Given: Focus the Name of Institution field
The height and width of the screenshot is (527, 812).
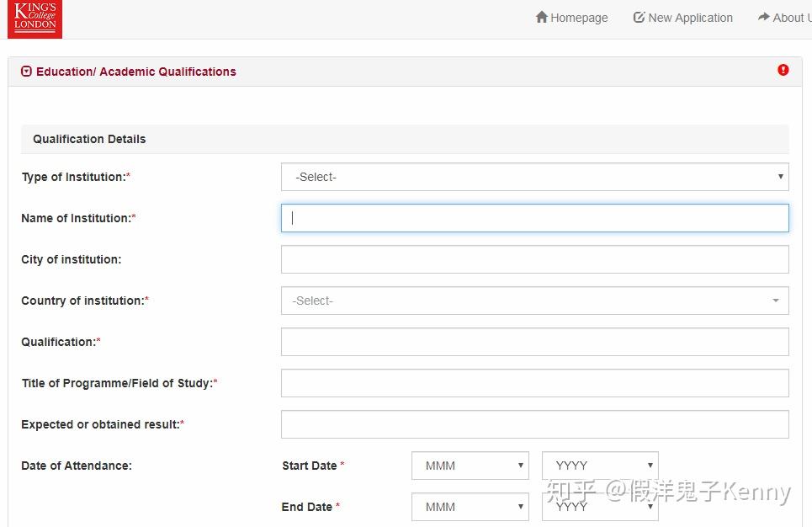Looking at the screenshot, I should pyautogui.click(x=535, y=218).
